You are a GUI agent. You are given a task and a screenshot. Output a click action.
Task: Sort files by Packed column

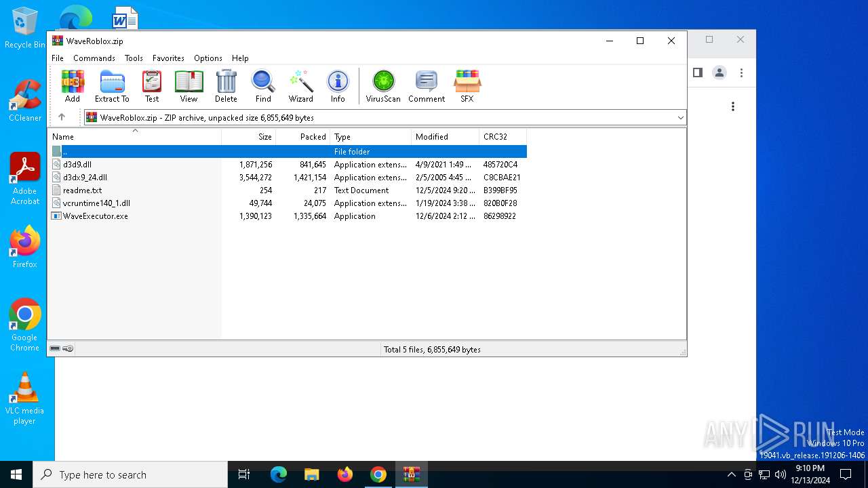302,137
